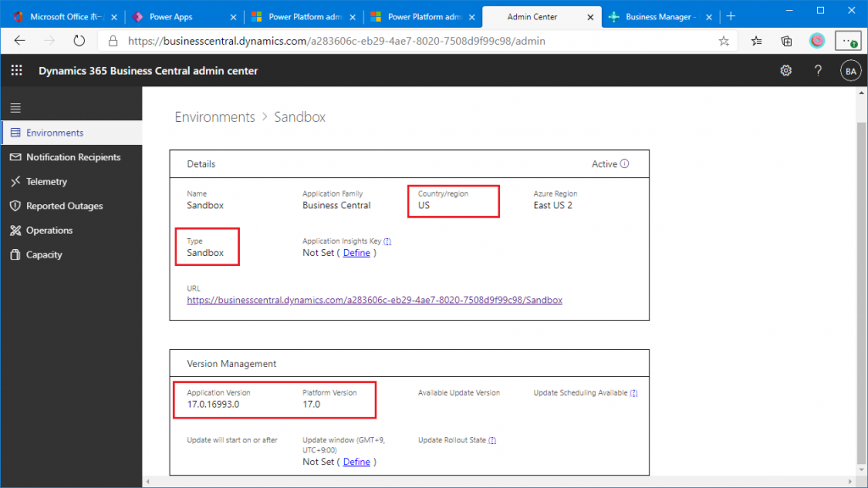Open Update Rollout State help link
This screenshot has height=488, width=868.
point(492,441)
